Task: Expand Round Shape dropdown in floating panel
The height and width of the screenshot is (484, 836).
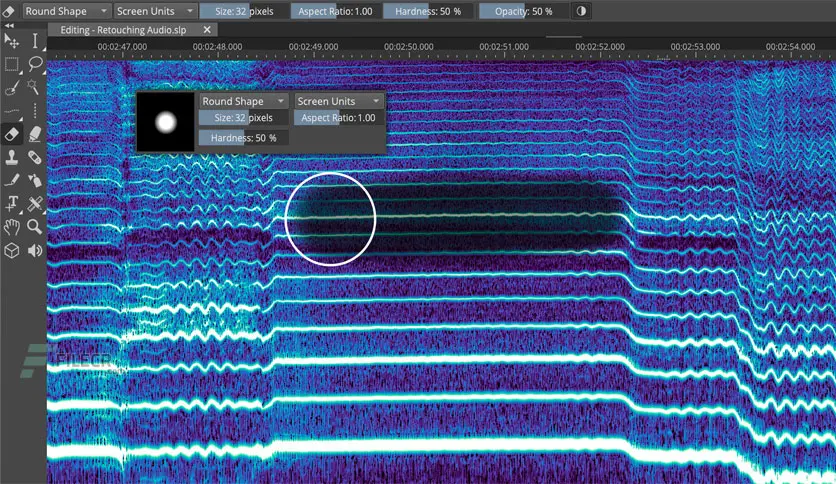Action: point(243,101)
